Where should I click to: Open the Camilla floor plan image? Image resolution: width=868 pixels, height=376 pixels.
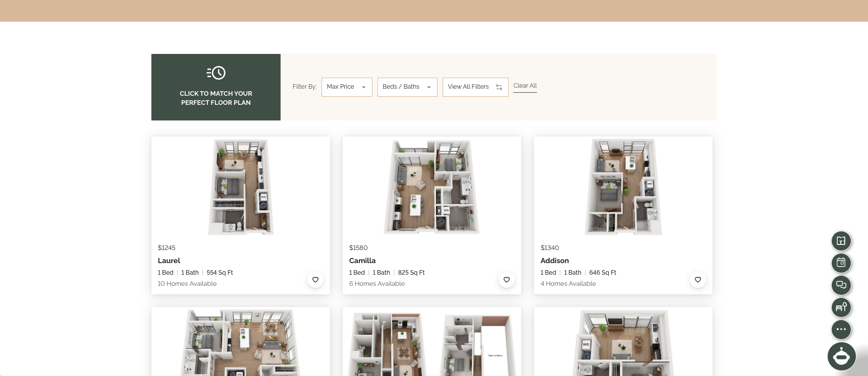tap(431, 187)
